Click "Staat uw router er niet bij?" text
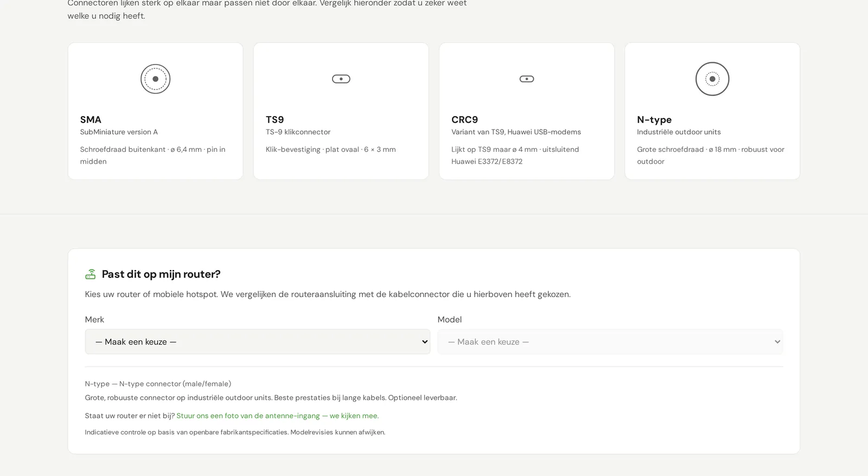Viewport: 868px width, 476px height. coord(130,416)
